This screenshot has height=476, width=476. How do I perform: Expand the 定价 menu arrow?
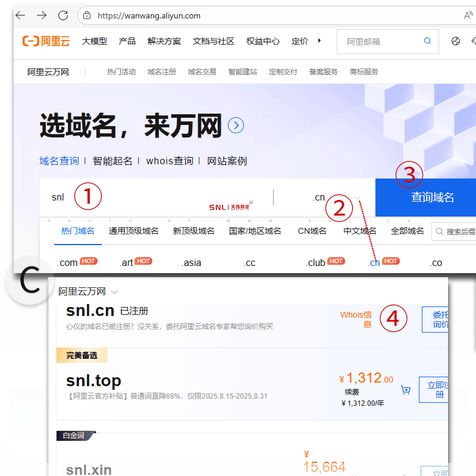pos(319,42)
